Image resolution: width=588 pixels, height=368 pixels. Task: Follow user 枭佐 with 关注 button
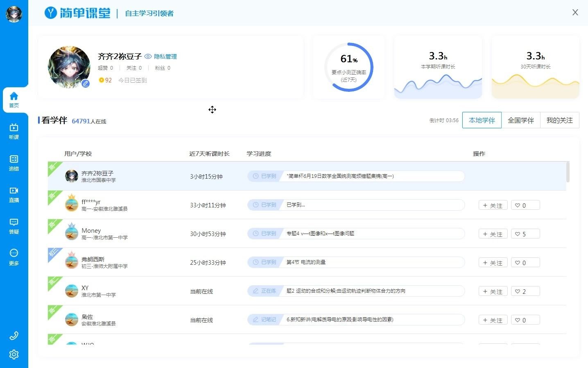493,320
